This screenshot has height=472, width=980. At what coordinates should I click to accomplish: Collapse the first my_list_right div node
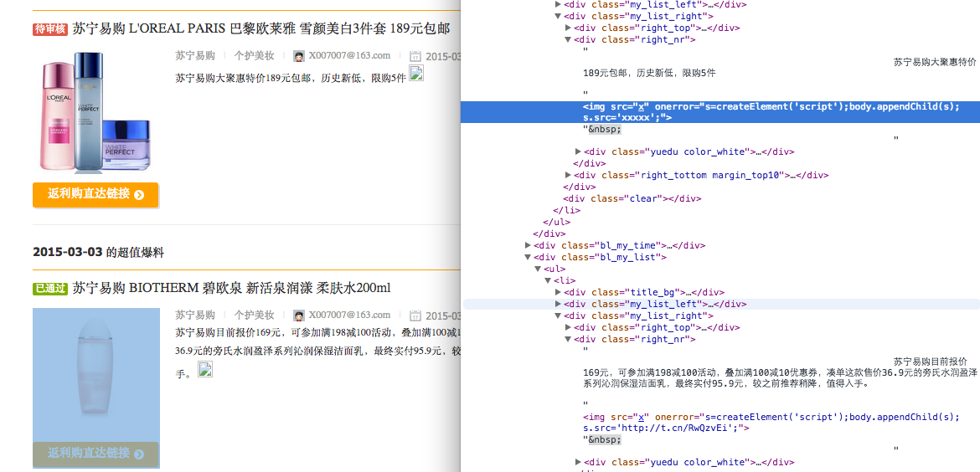[558, 16]
